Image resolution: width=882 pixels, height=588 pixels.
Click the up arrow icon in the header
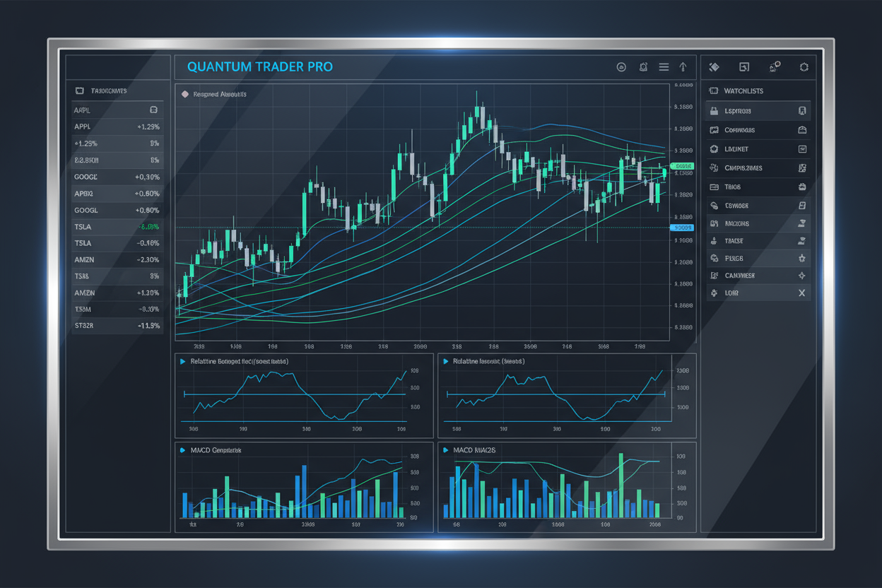pos(683,67)
